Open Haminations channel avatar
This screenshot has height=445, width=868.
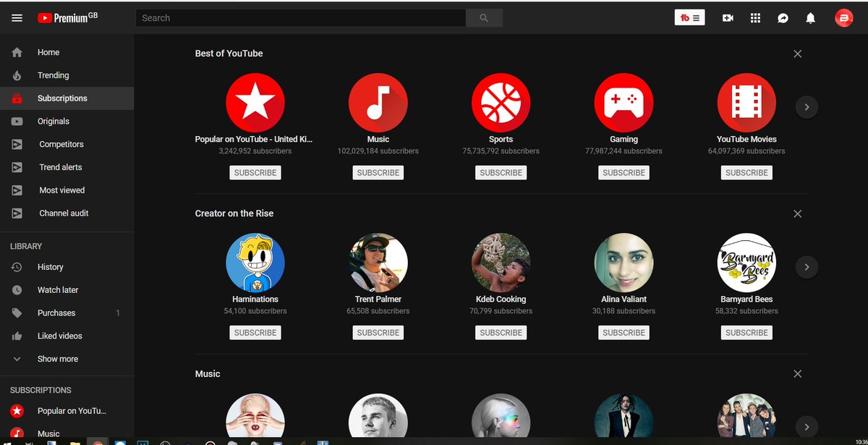click(x=255, y=263)
